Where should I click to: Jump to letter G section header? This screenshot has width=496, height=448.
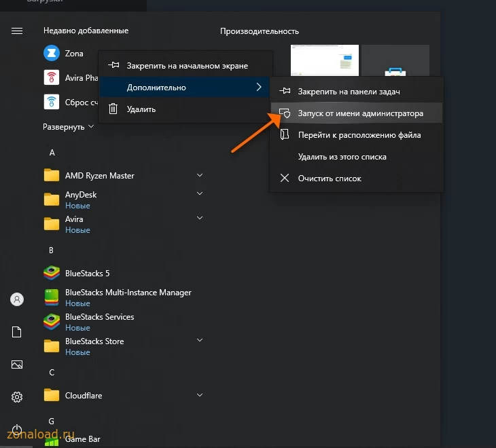point(51,421)
